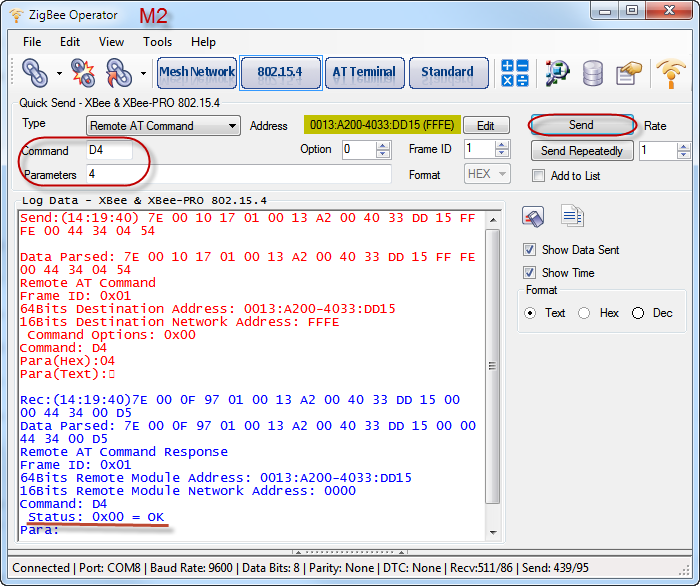Enable the Add to List checkbox
Screen dimensions: 700x586
538,176
